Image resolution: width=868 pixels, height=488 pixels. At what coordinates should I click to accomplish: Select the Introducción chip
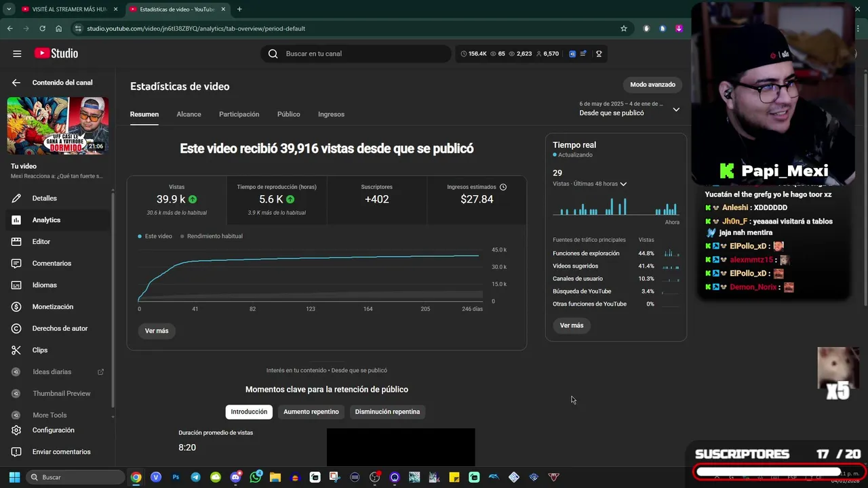pyautogui.click(x=249, y=411)
